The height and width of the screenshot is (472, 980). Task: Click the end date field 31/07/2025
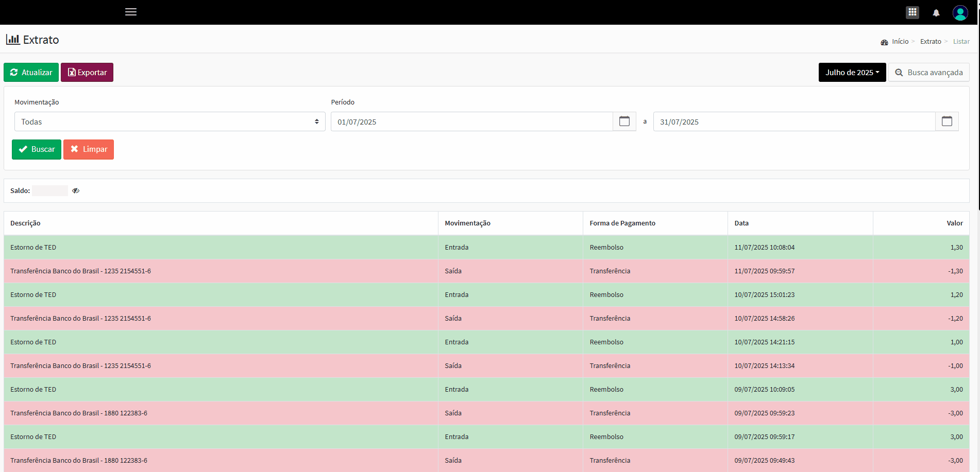(793, 121)
